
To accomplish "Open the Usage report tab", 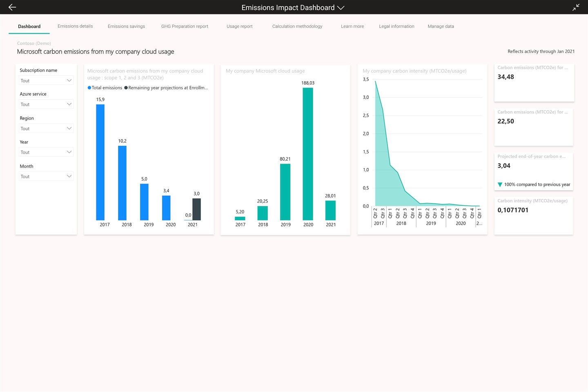I will [x=240, y=27].
